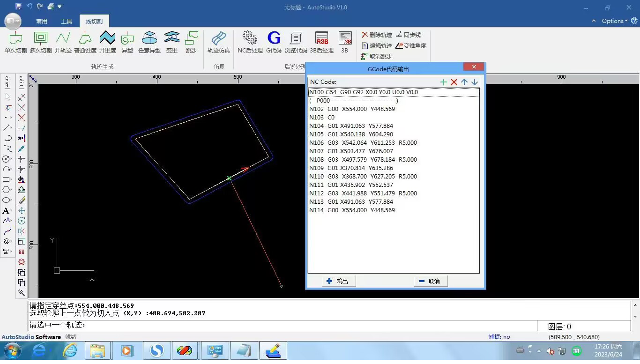
Task: Select the N104 G01 code line
Action: point(351,126)
